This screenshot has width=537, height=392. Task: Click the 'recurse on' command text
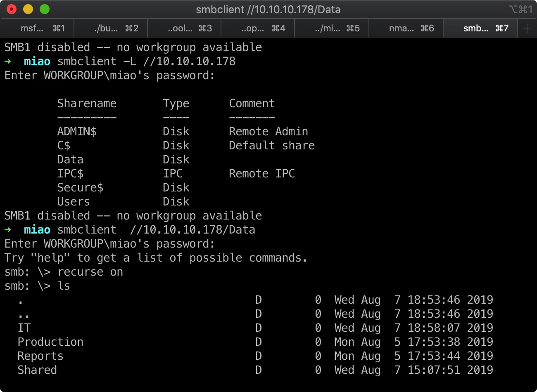pos(90,272)
